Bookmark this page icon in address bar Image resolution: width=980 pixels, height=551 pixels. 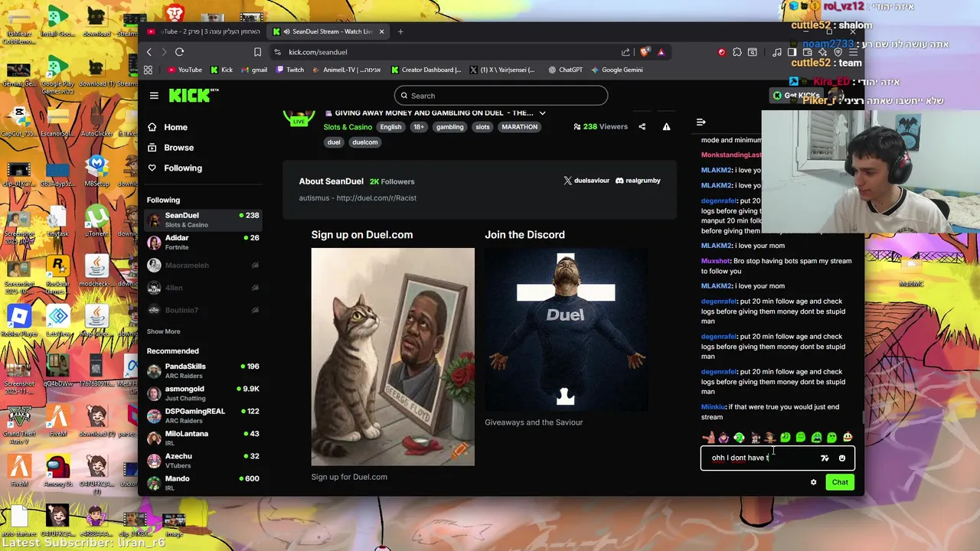pos(257,52)
